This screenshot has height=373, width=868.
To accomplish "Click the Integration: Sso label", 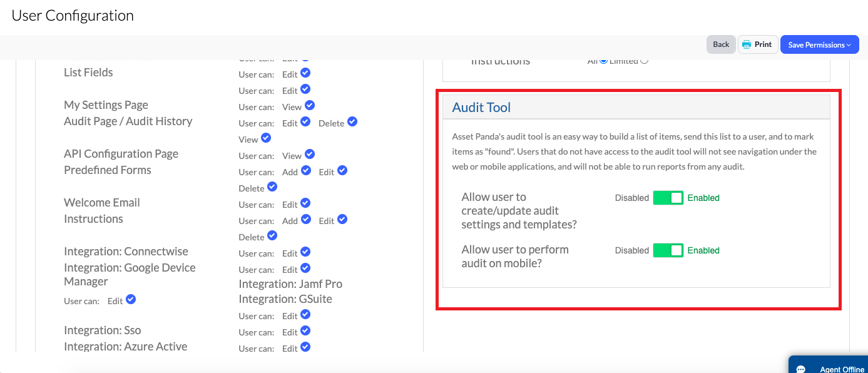I will point(102,330).
